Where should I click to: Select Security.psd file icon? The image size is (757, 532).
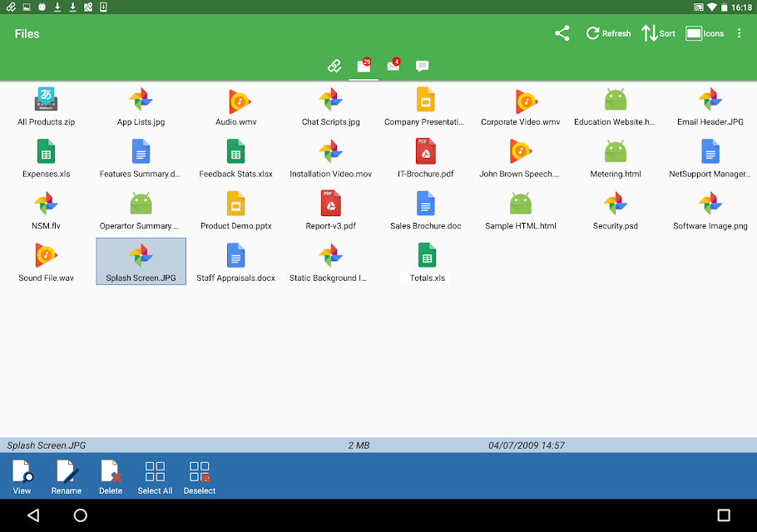(x=616, y=204)
